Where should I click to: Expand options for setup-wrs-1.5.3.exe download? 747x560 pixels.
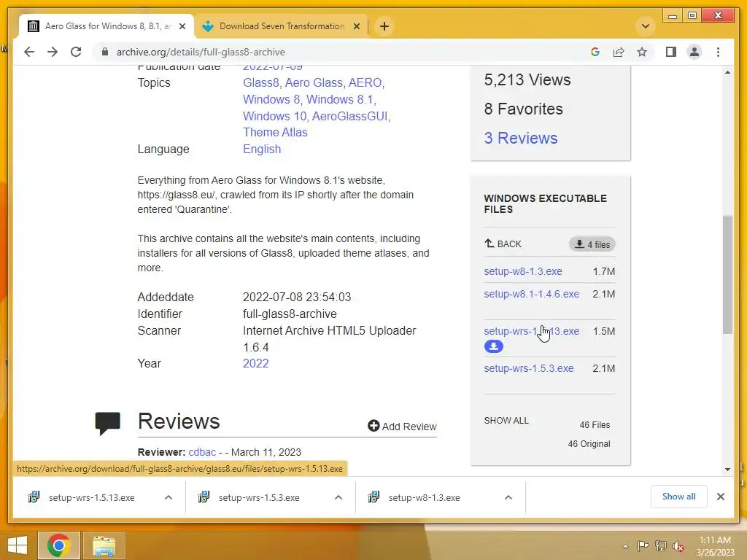338,497
